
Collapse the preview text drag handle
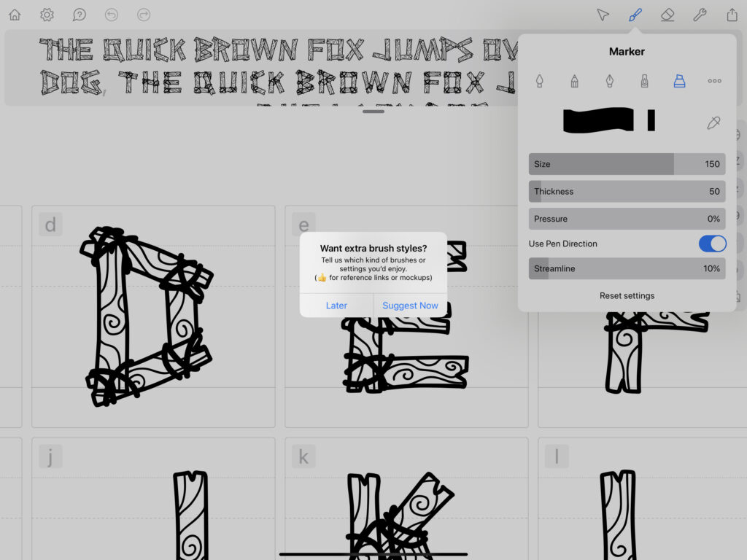[x=373, y=112]
